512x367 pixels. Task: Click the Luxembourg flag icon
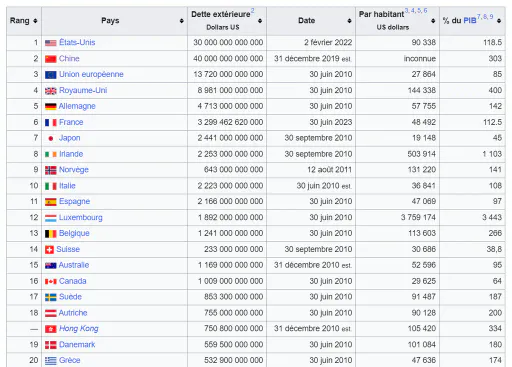click(51, 218)
